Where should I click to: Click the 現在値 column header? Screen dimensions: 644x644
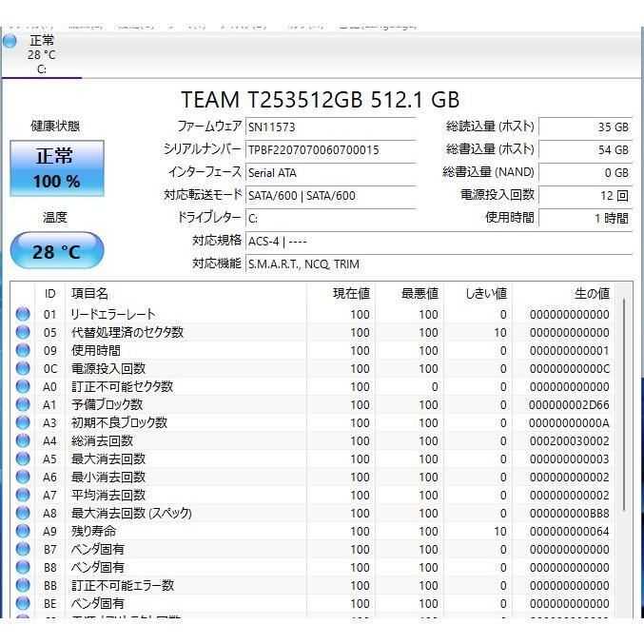coord(341,294)
